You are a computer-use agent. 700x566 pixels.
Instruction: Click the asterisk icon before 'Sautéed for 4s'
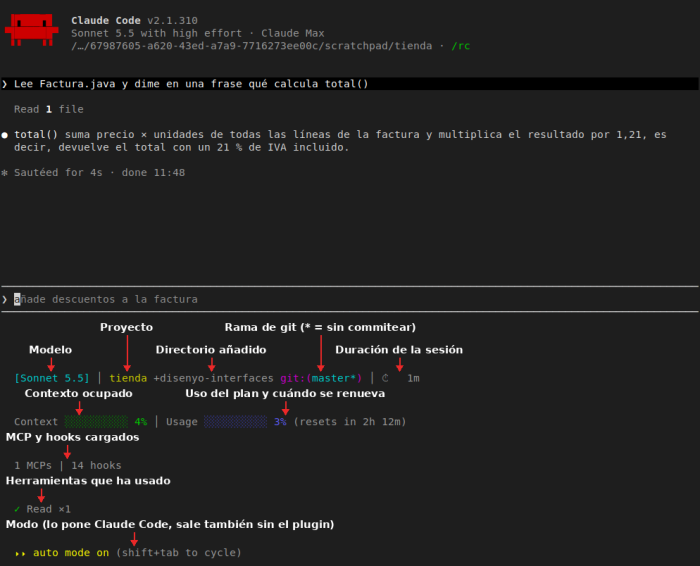coord(4,173)
